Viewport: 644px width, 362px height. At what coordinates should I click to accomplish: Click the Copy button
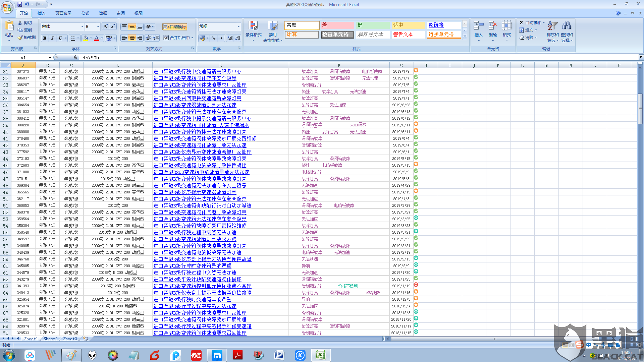(25, 30)
